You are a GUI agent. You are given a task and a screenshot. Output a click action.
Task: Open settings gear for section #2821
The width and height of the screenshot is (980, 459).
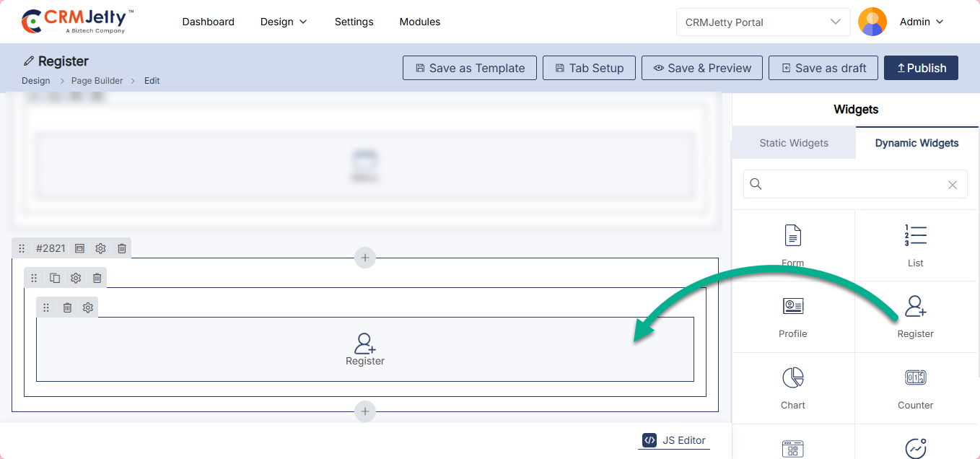tap(100, 248)
